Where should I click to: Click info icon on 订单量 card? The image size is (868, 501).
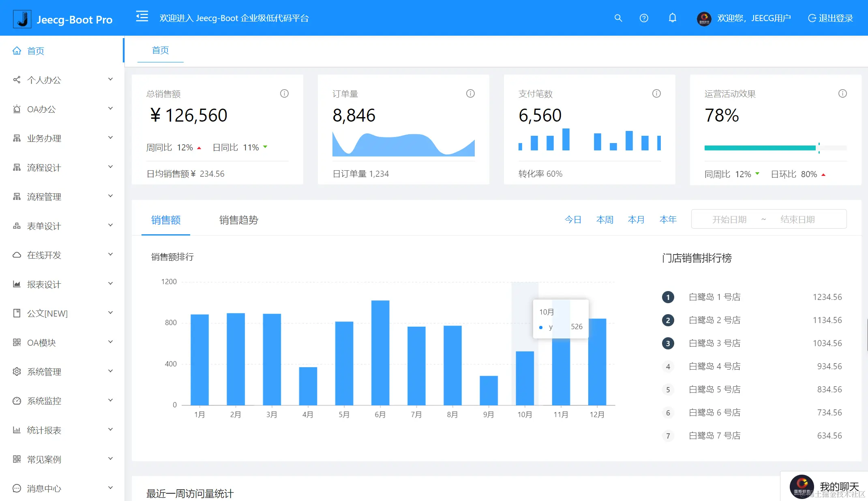tap(470, 94)
